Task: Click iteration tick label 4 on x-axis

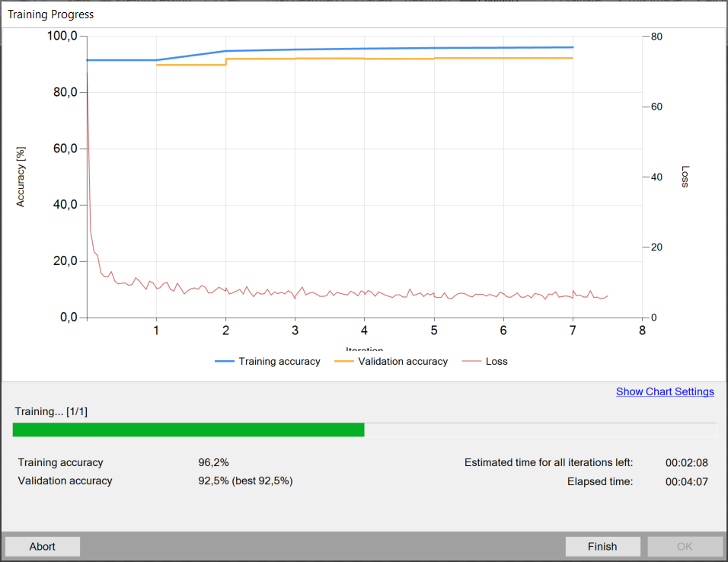Action: point(364,330)
